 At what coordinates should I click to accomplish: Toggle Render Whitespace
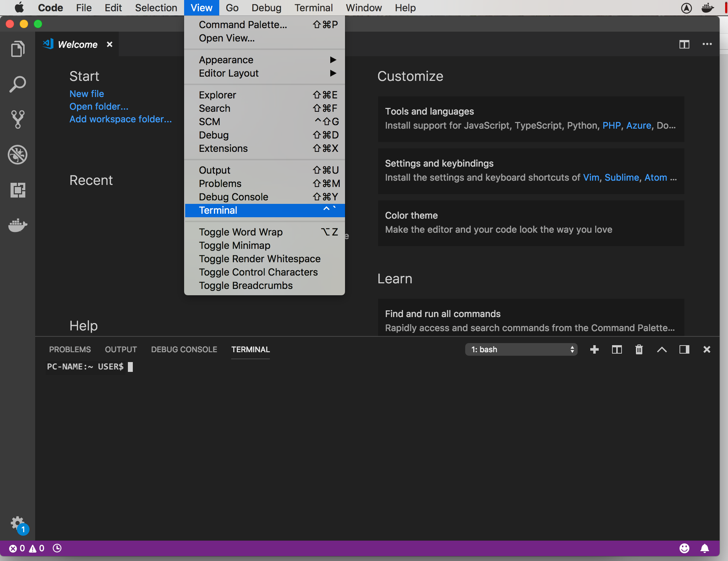[259, 259]
